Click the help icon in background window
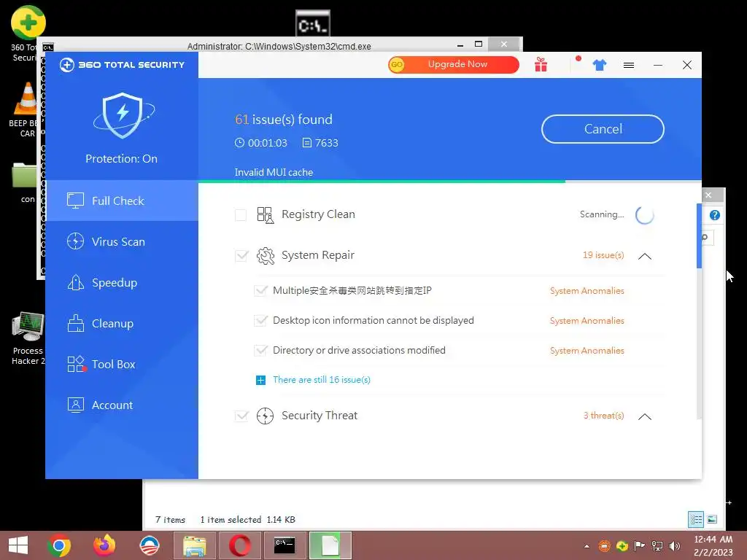 click(715, 215)
